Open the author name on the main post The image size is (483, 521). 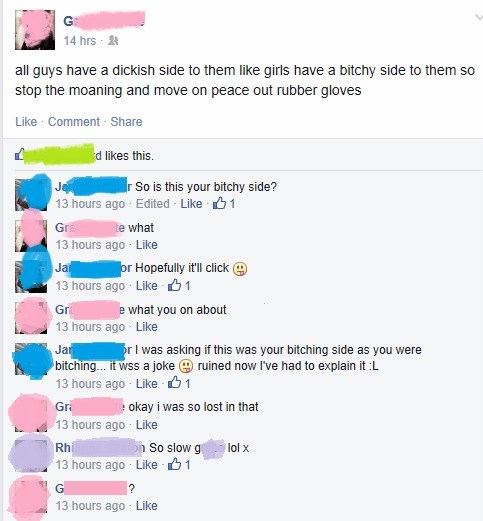[104, 20]
